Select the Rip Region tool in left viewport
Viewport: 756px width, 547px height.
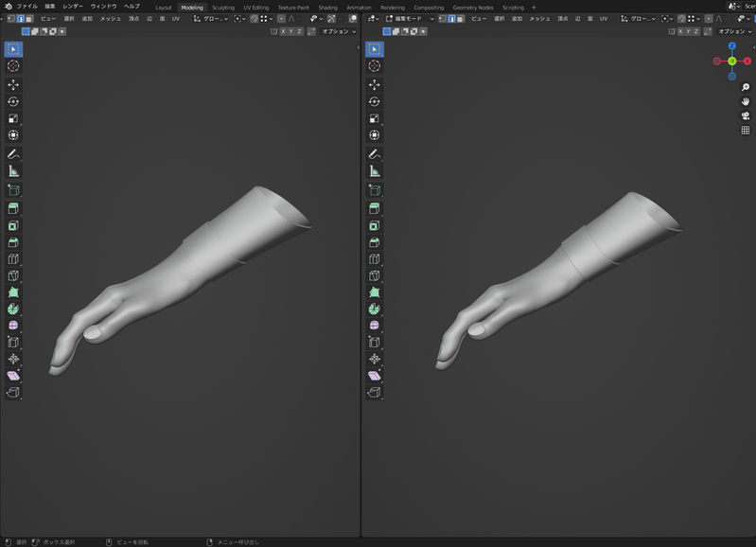pyautogui.click(x=13, y=392)
